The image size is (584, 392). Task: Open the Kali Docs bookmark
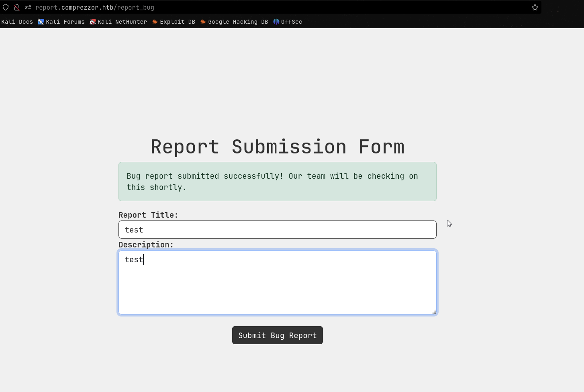click(17, 22)
